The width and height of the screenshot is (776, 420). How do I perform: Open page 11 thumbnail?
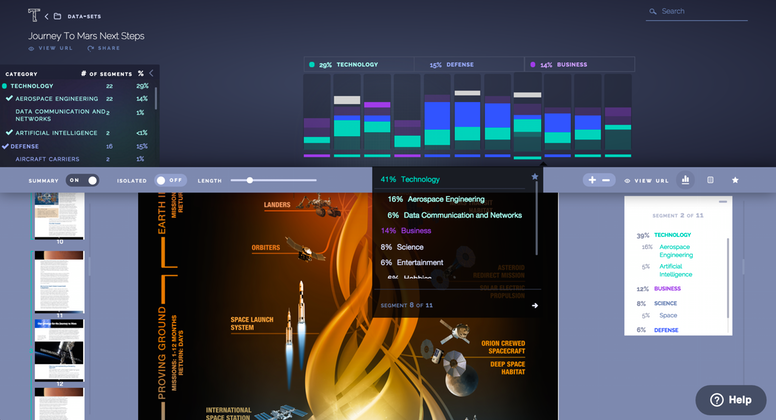59,281
